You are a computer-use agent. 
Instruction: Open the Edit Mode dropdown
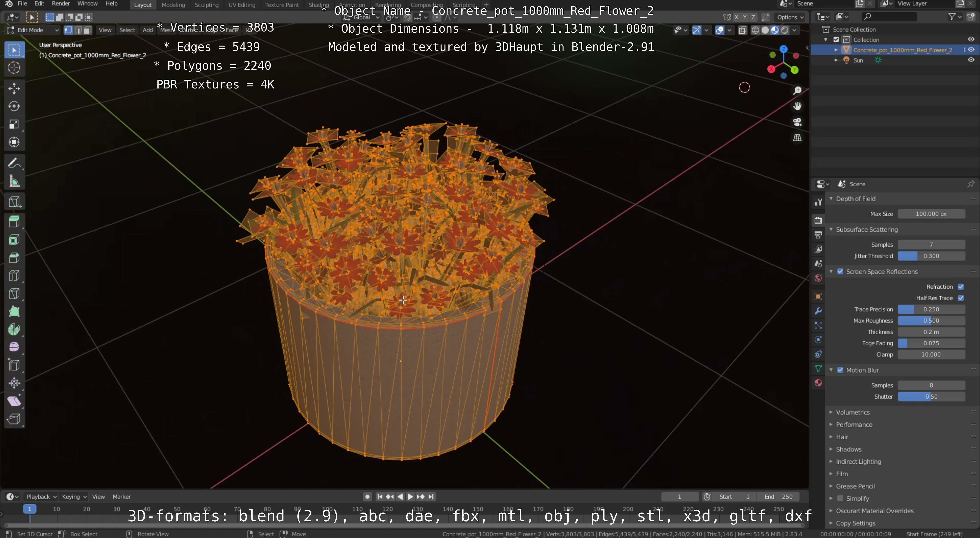pos(33,30)
